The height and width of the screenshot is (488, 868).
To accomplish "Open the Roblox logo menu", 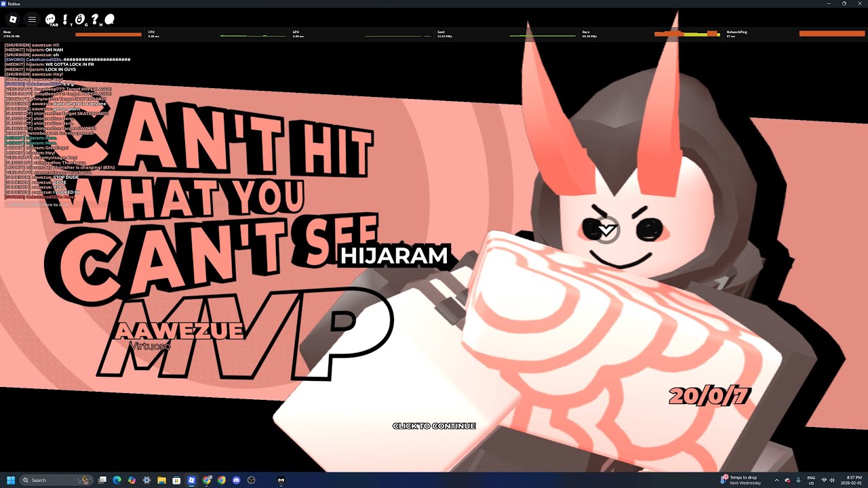I will [13, 19].
